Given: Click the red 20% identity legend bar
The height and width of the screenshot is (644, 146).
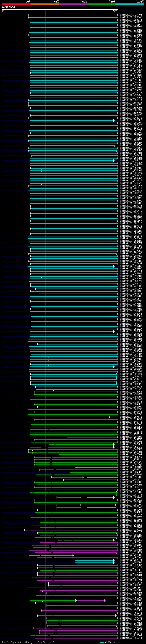Looking at the screenshot, I should [16, 4].
